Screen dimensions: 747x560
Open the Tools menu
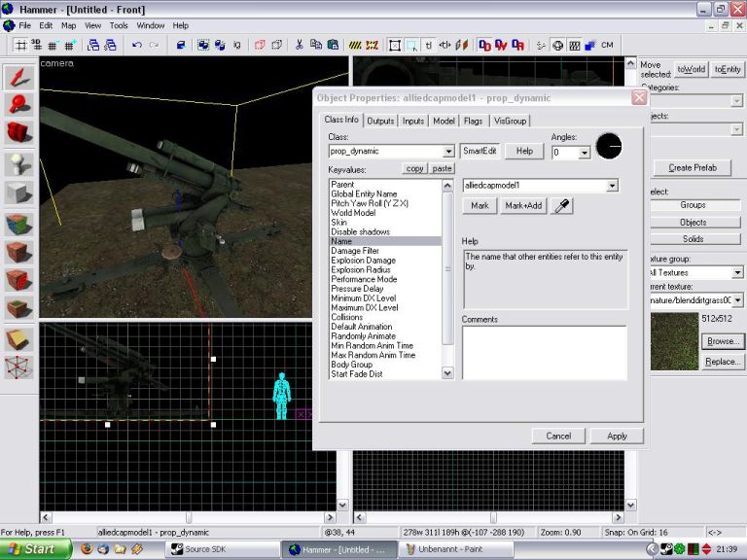click(x=119, y=25)
